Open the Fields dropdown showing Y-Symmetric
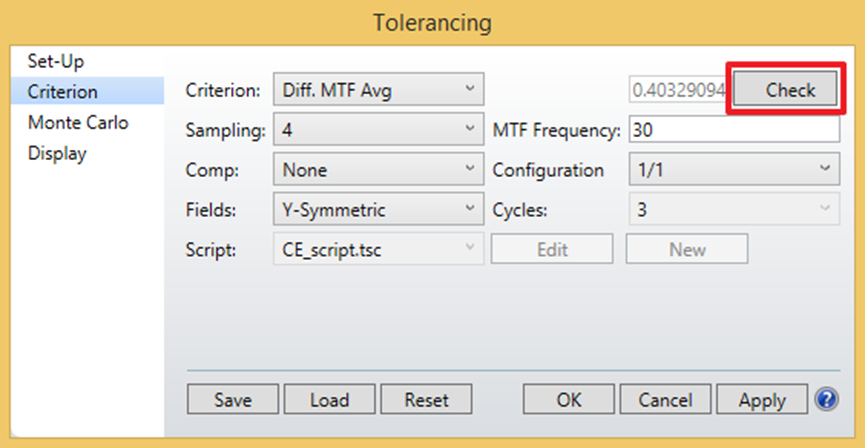This screenshot has height=448, width=865. point(378,210)
